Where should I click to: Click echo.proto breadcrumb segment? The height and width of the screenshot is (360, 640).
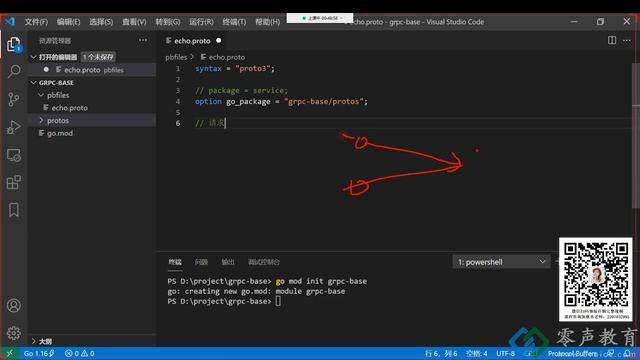pos(223,57)
